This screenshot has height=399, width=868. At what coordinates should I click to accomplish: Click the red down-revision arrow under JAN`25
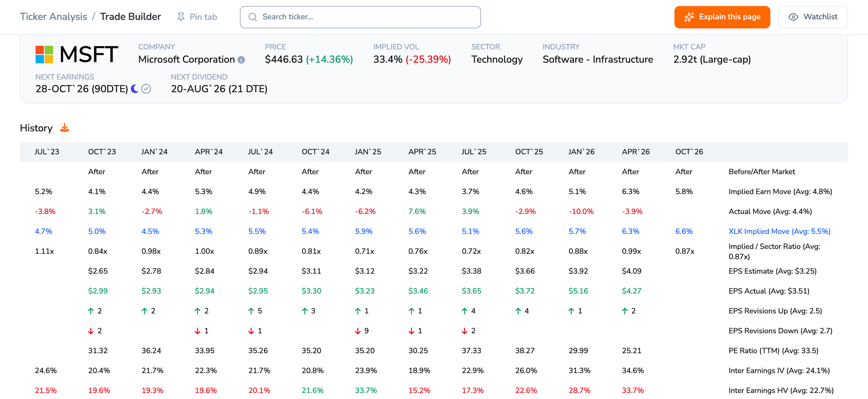tap(358, 331)
